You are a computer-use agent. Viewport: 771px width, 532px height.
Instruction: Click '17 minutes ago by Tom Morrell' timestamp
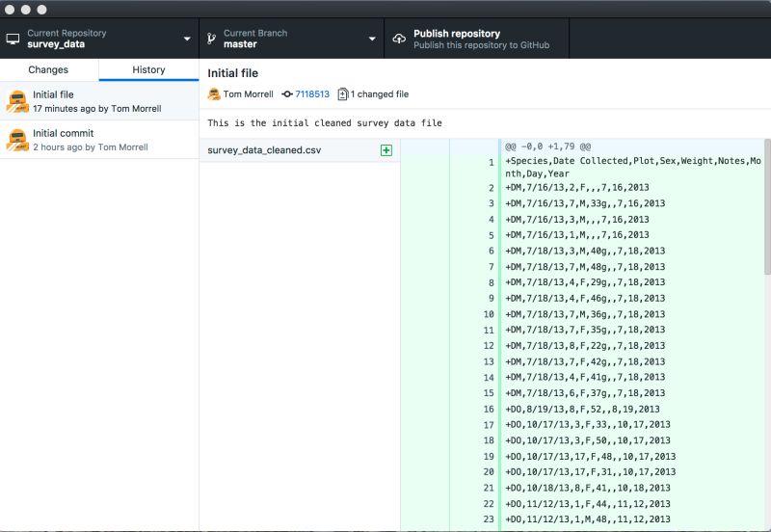(x=97, y=109)
